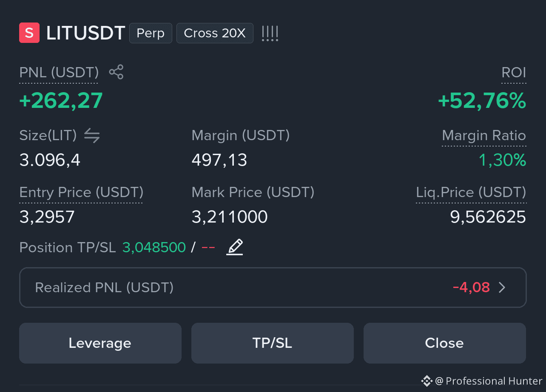The width and height of the screenshot is (546, 392).
Task: Click the PNL (USDT) label
Action: pyautogui.click(x=59, y=73)
